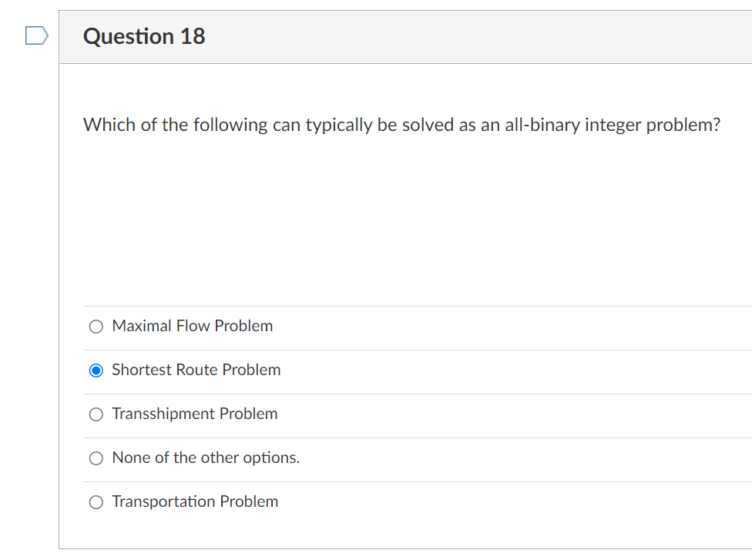Click the "Transshipment Problem" answer label
The height and width of the screenshot is (560, 752).
click(195, 414)
